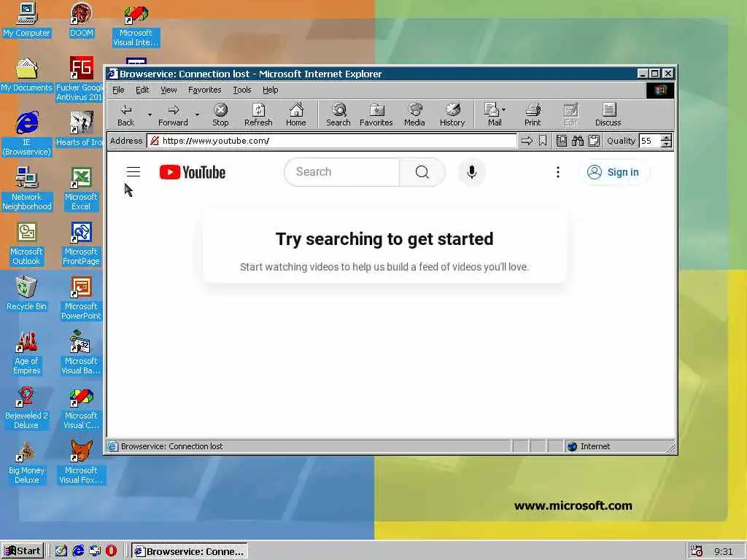
Task: Click the bookmarks book icon in the address toolbar
Action: point(562,141)
